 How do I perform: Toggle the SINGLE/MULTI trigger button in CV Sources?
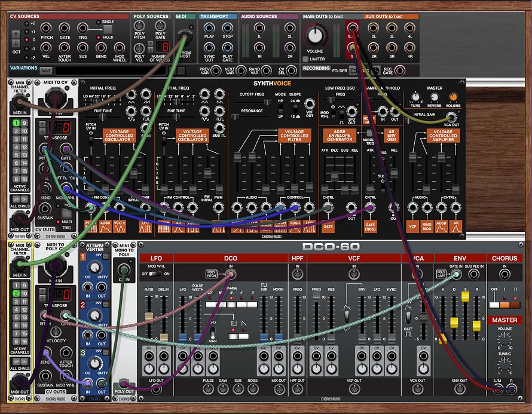[108, 30]
